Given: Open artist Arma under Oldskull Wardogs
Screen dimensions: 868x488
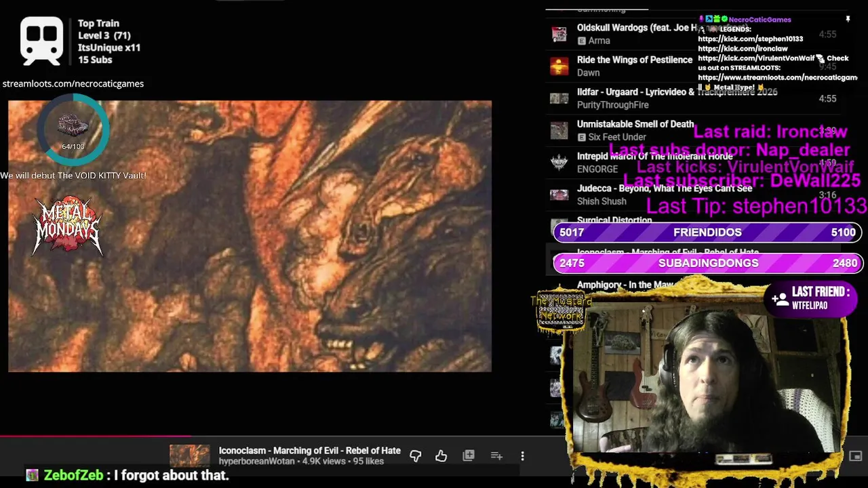Looking at the screenshot, I should coord(599,41).
